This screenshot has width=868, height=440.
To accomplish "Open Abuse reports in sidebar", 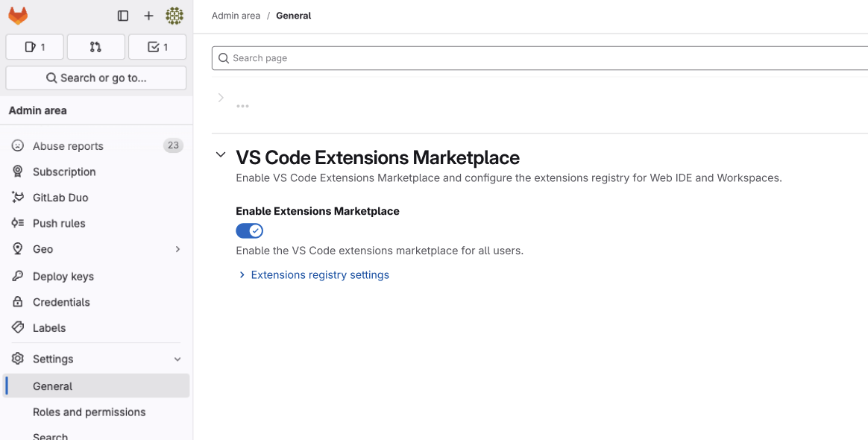I will tap(68, 146).
